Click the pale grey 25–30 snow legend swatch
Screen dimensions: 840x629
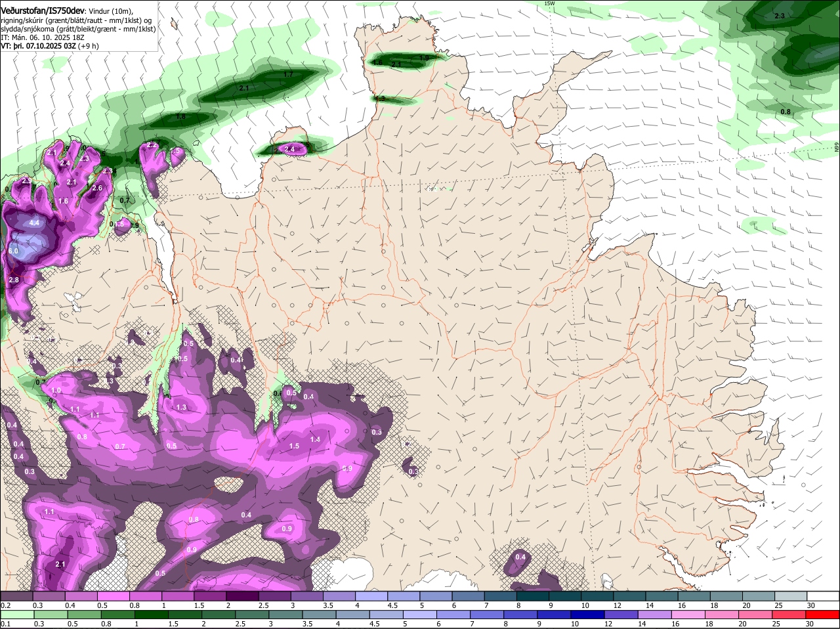click(x=790, y=596)
